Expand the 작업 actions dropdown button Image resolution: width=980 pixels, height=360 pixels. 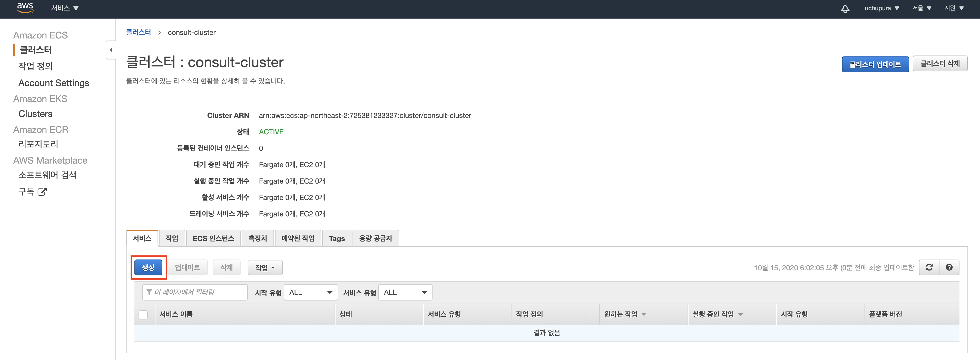pos(265,268)
